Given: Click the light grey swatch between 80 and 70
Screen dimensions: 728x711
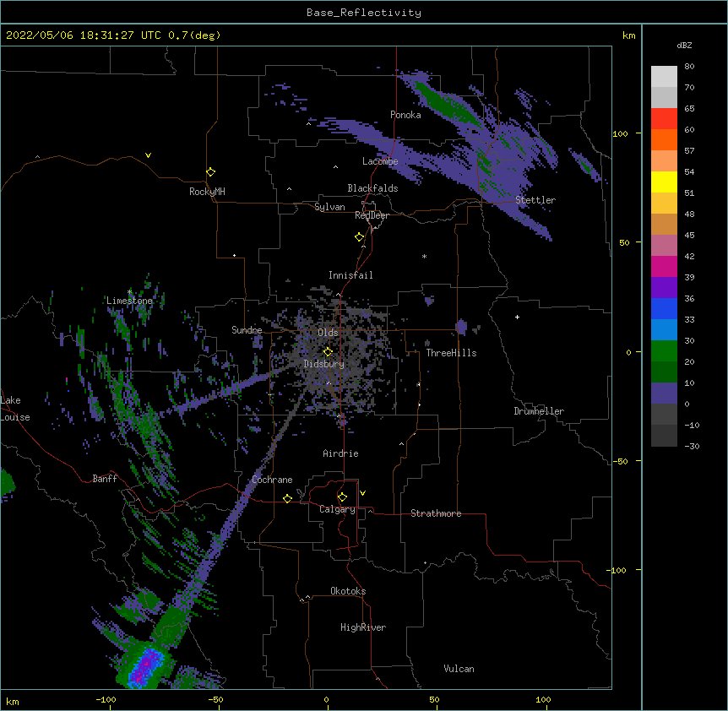Looking at the screenshot, I should click(664, 77).
